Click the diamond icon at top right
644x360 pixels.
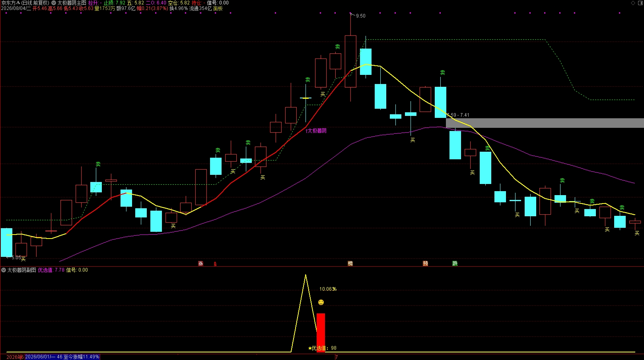633,3
